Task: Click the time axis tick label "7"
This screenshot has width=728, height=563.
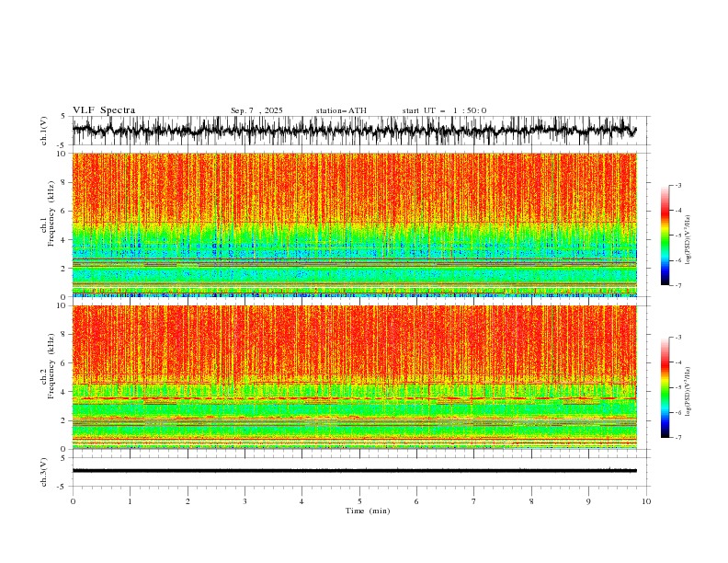Action: [x=474, y=501]
